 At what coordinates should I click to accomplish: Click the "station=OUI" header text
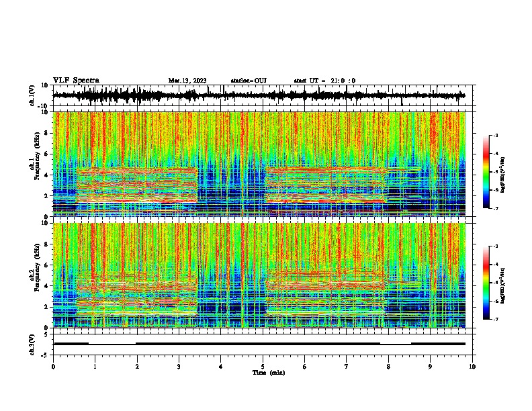pyautogui.click(x=249, y=81)
